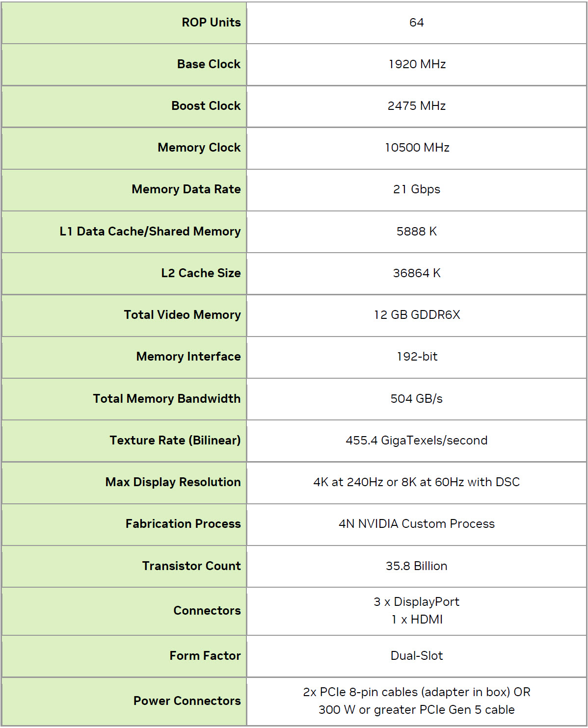Select the Total Memory Bandwidth label
The width and height of the screenshot is (588, 728).
click(x=166, y=399)
